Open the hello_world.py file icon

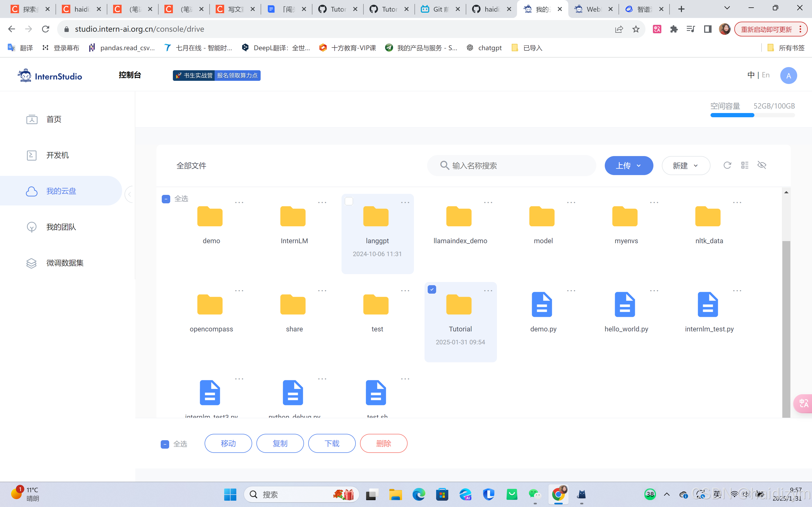tap(624, 304)
